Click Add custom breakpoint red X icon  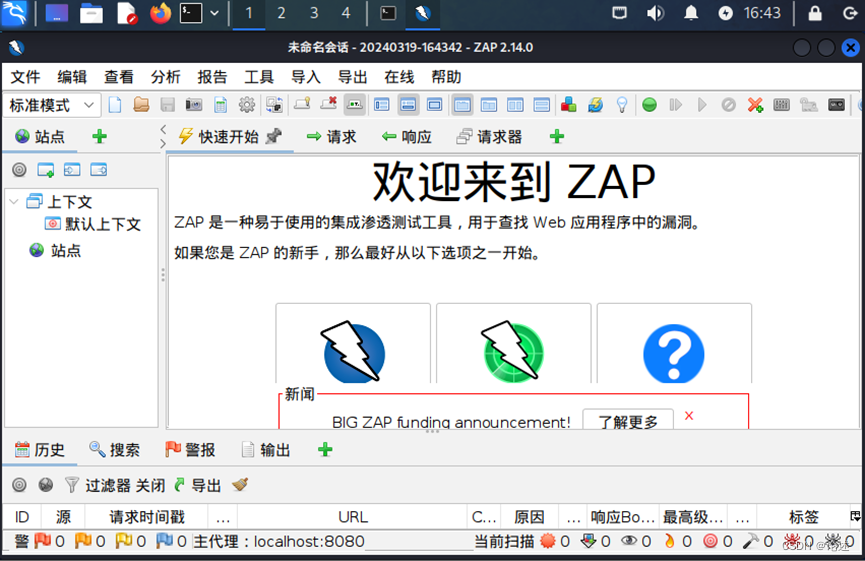755,105
